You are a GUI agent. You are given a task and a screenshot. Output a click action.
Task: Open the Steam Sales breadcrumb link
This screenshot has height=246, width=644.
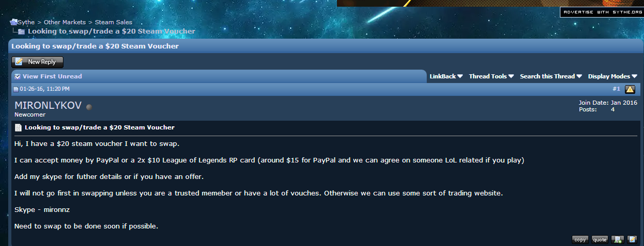(114, 22)
